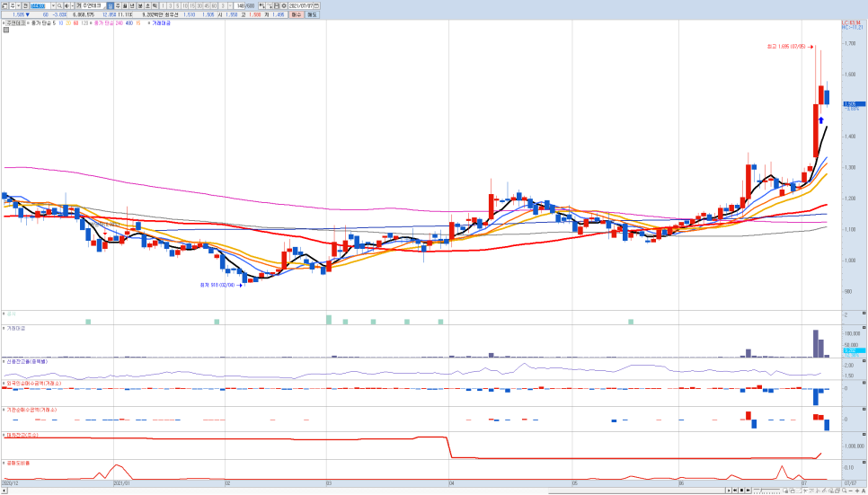Image resolution: width=868 pixels, height=495 pixels.
Task: Click the small square icon under the legend
Action: point(6,30)
